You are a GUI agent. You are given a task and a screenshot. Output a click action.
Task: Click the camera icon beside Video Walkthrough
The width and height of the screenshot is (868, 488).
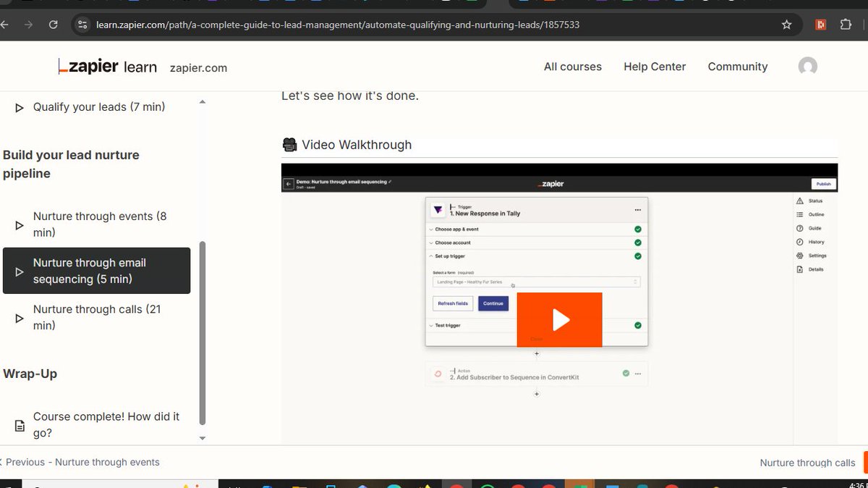(x=289, y=145)
